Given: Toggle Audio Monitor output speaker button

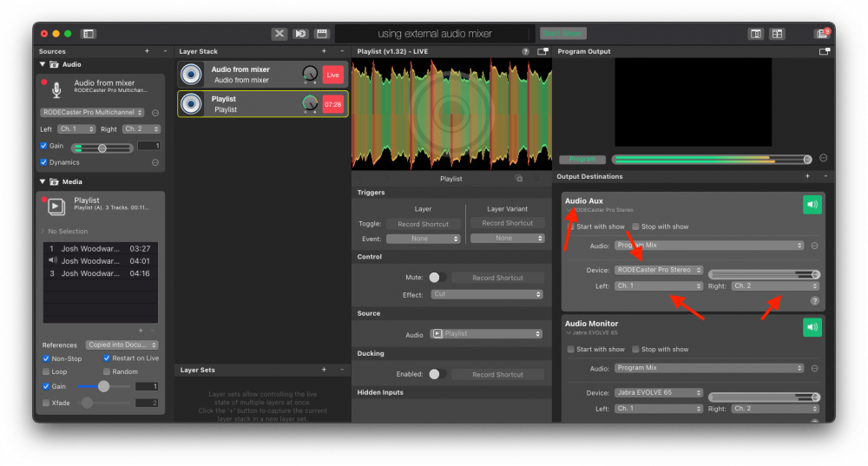Looking at the screenshot, I should (812, 327).
